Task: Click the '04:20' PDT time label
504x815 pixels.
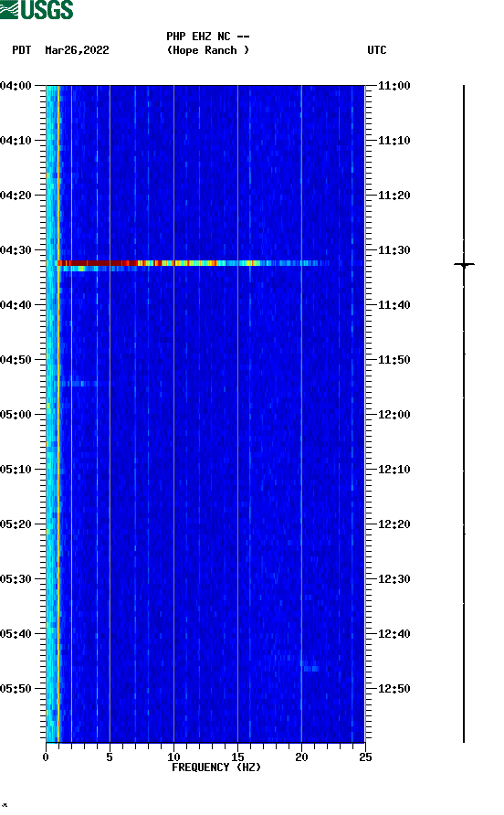Action: pos(16,196)
